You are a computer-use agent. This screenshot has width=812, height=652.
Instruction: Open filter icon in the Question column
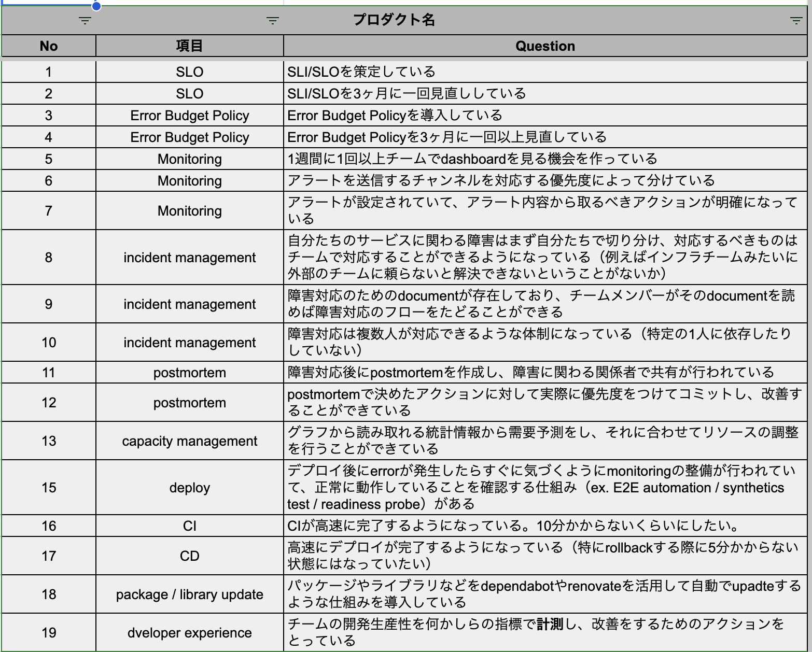[x=796, y=21]
